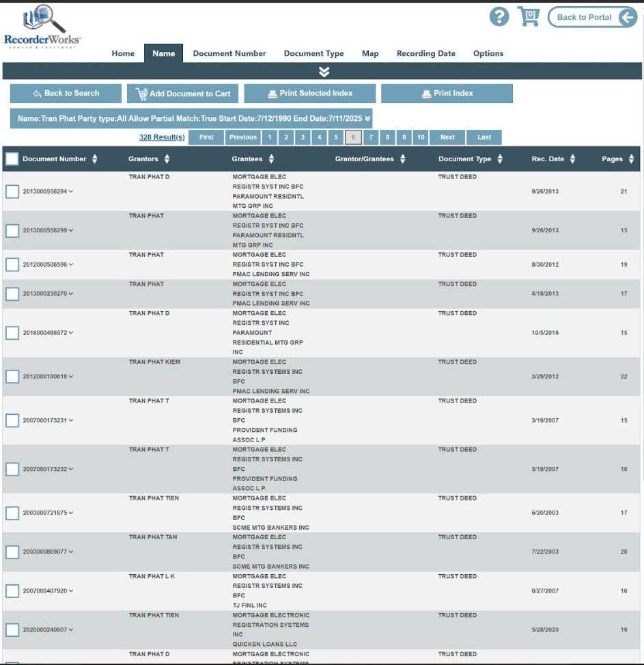Expand dropdown next to document 2012000506596

[x=71, y=264]
